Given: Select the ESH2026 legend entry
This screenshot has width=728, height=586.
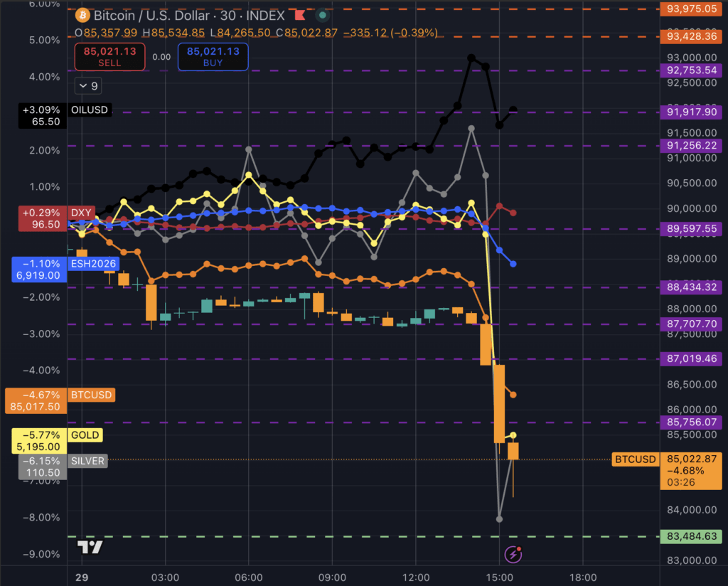Looking at the screenshot, I should pos(93,264).
